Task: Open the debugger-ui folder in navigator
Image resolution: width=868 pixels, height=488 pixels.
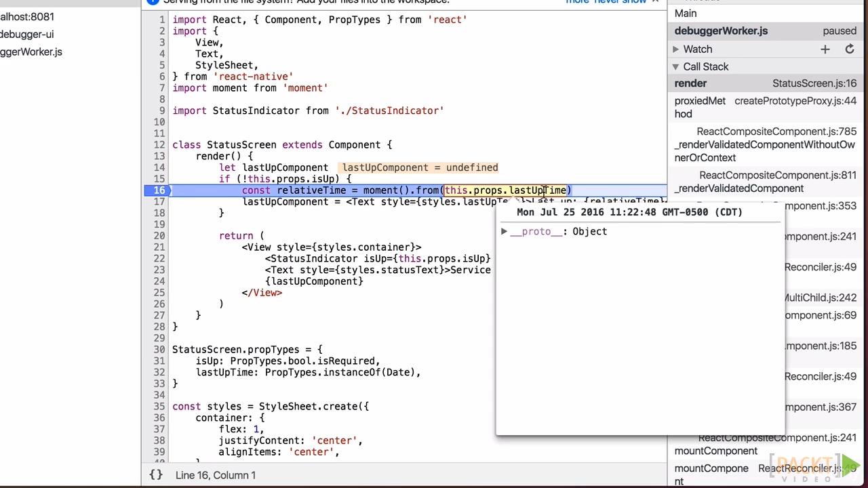Action: (x=26, y=34)
